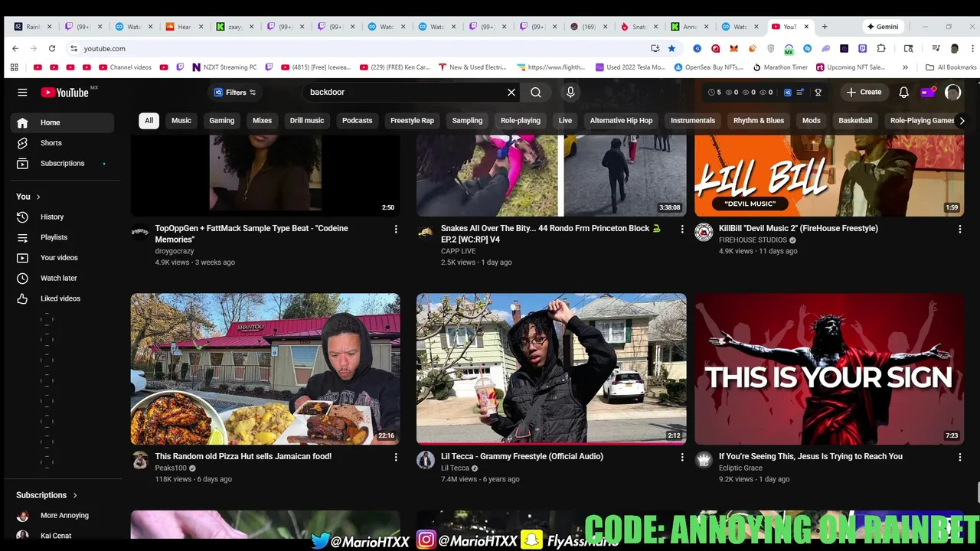The image size is (980, 551).
Task: Click the Create button
Action: pos(864,92)
